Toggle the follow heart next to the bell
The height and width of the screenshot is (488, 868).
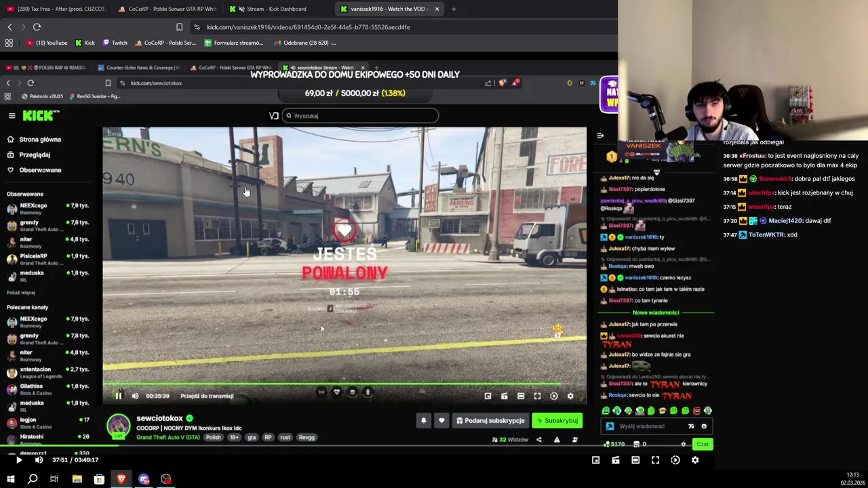click(441, 421)
